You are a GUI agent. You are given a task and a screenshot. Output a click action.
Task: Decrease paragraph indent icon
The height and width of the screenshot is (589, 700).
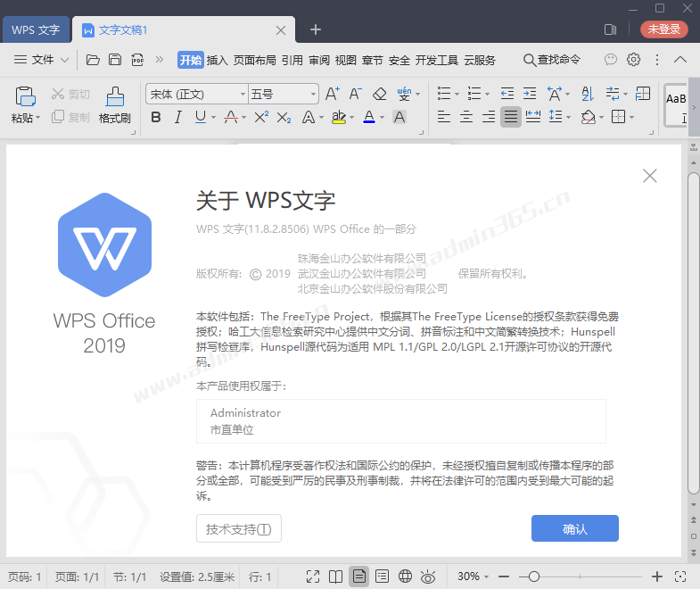pyautogui.click(x=507, y=94)
